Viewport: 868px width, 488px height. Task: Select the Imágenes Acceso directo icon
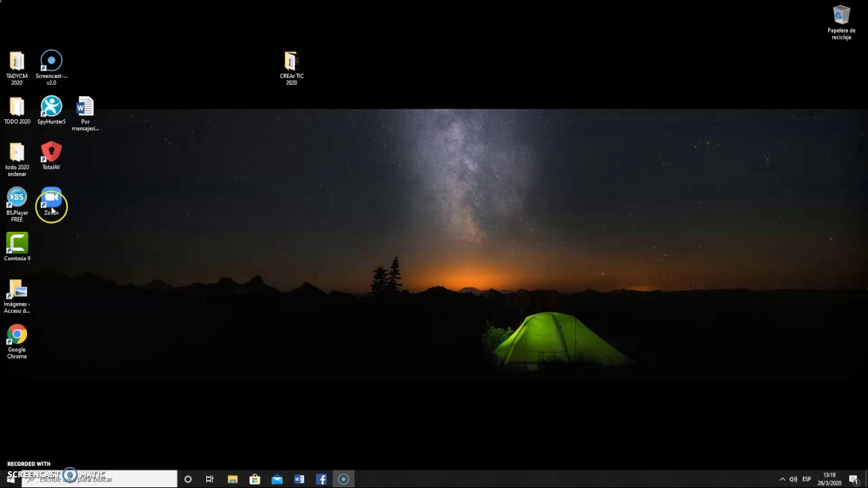[x=17, y=296]
